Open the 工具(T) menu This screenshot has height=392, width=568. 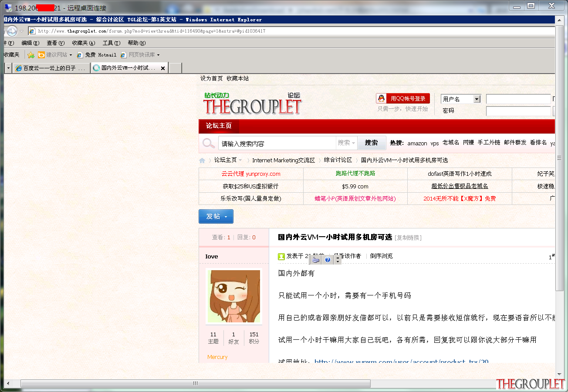(x=112, y=43)
